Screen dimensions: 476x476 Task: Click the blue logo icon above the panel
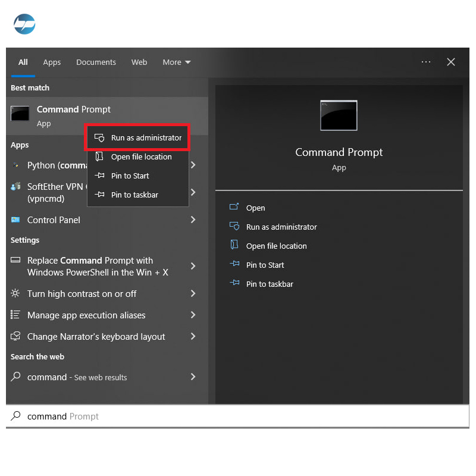(x=24, y=24)
